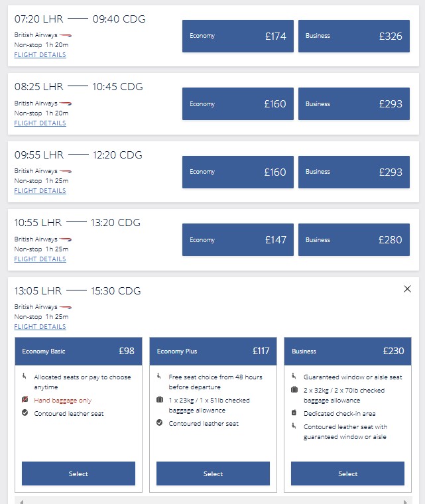Click the seat icon in Economy Basic

pos(24,376)
